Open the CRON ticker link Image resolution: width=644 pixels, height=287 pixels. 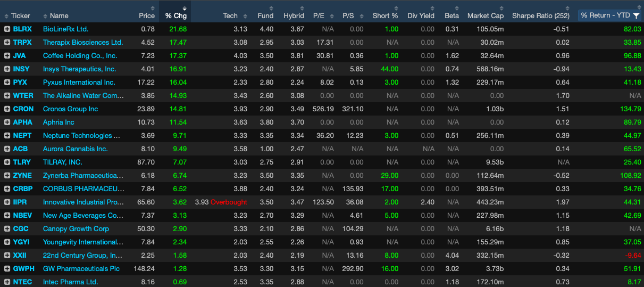click(23, 109)
